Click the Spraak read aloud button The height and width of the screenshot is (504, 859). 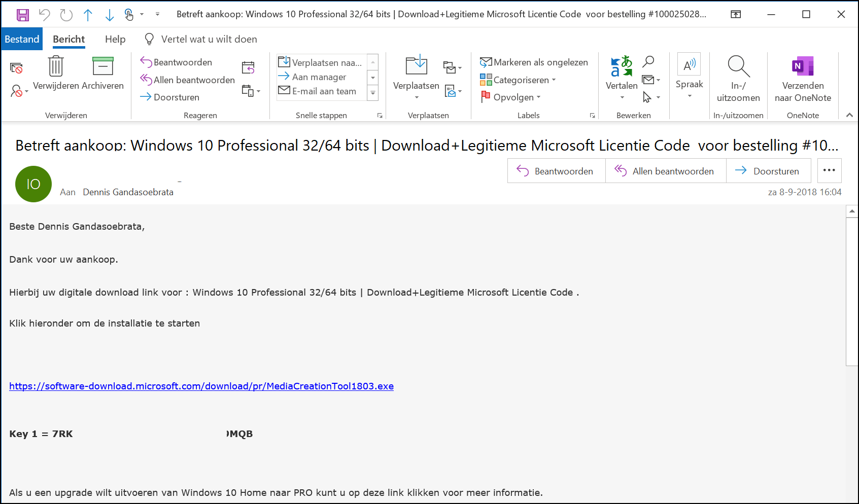coord(689,76)
